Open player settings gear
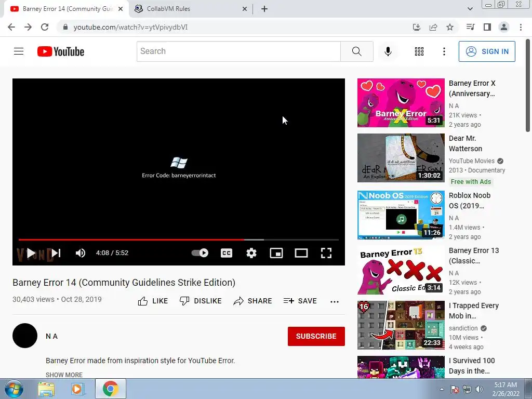The width and height of the screenshot is (532, 399). point(251,253)
